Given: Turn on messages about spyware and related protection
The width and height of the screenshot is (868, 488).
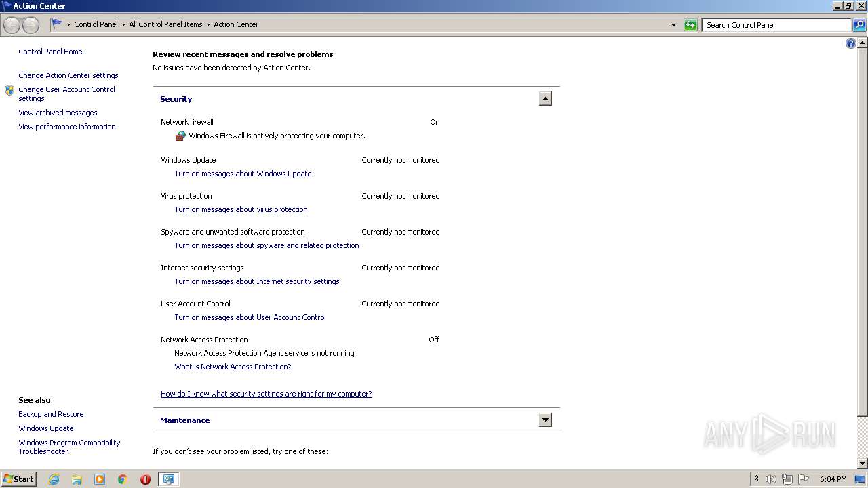Looking at the screenshot, I should (x=267, y=245).
